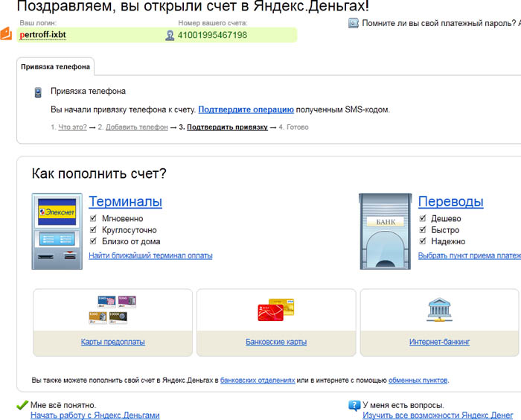Toggle the Надежно checkbox

[x=423, y=241]
